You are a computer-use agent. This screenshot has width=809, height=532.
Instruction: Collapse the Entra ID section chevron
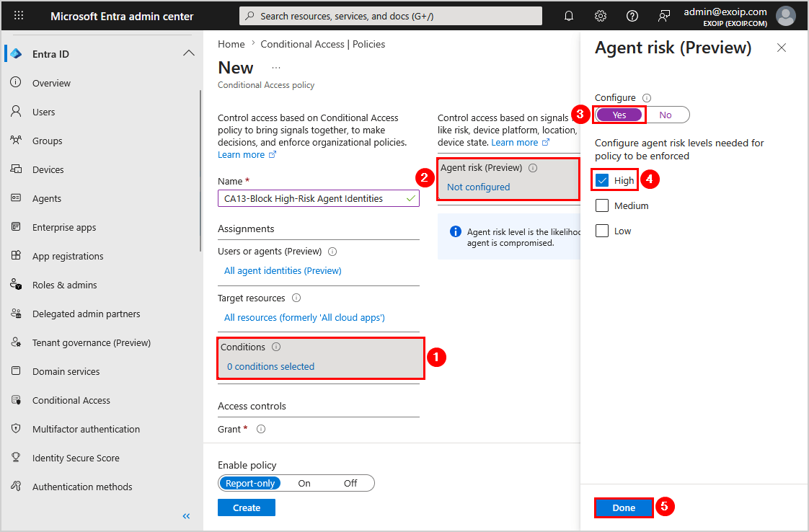(x=189, y=53)
